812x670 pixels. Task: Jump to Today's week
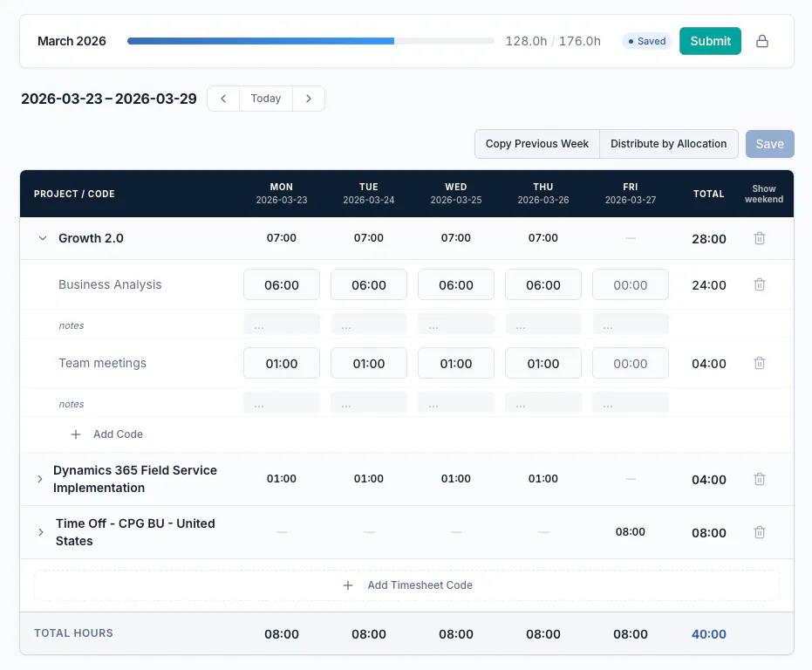(266, 99)
